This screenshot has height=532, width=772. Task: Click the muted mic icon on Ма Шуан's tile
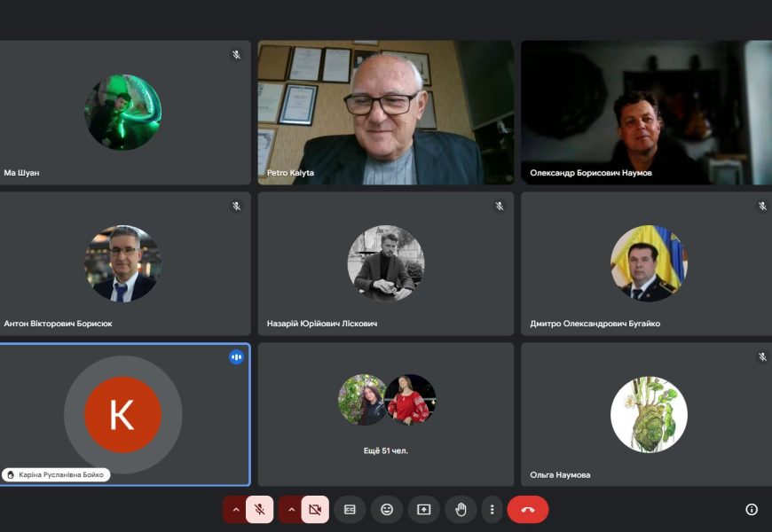pyautogui.click(x=237, y=55)
